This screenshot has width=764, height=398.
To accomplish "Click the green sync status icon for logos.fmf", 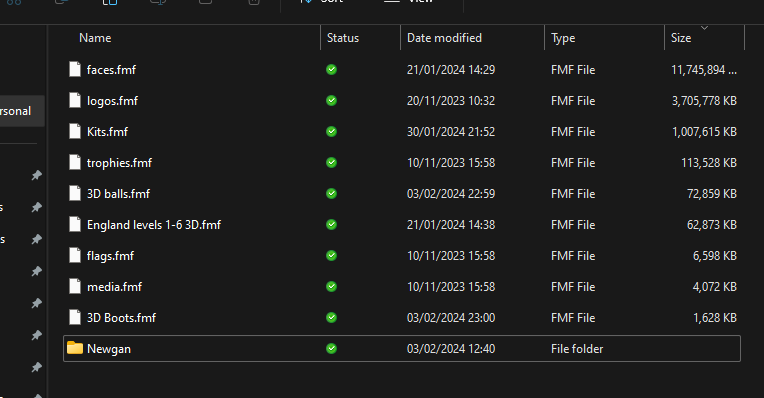I will coord(331,101).
